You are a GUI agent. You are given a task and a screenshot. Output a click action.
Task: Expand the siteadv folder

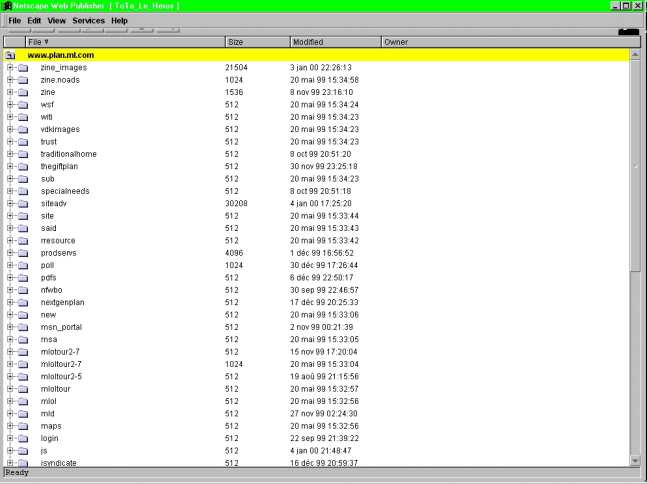[x=10, y=203]
